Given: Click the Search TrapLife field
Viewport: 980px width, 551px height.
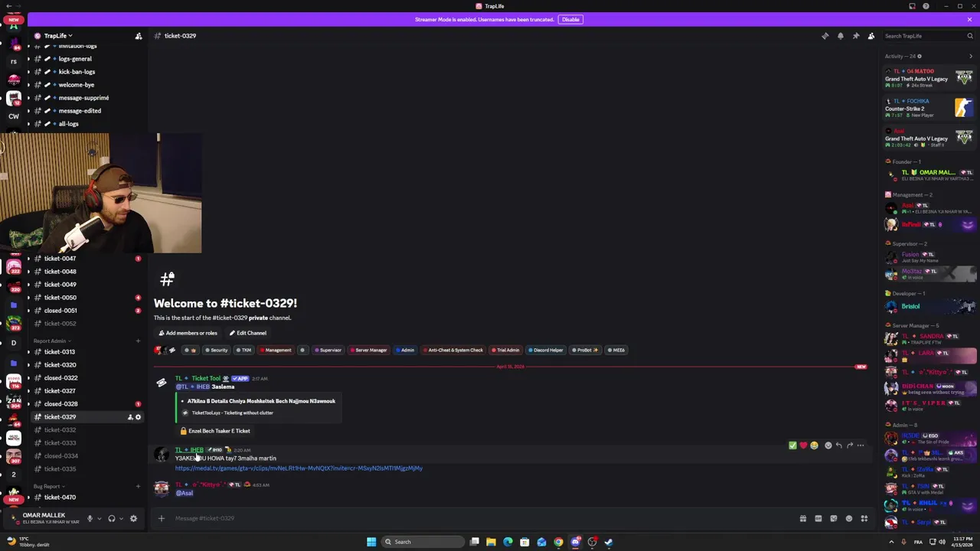Looking at the screenshot, I should pyautogui.click(x=929, y=36).
